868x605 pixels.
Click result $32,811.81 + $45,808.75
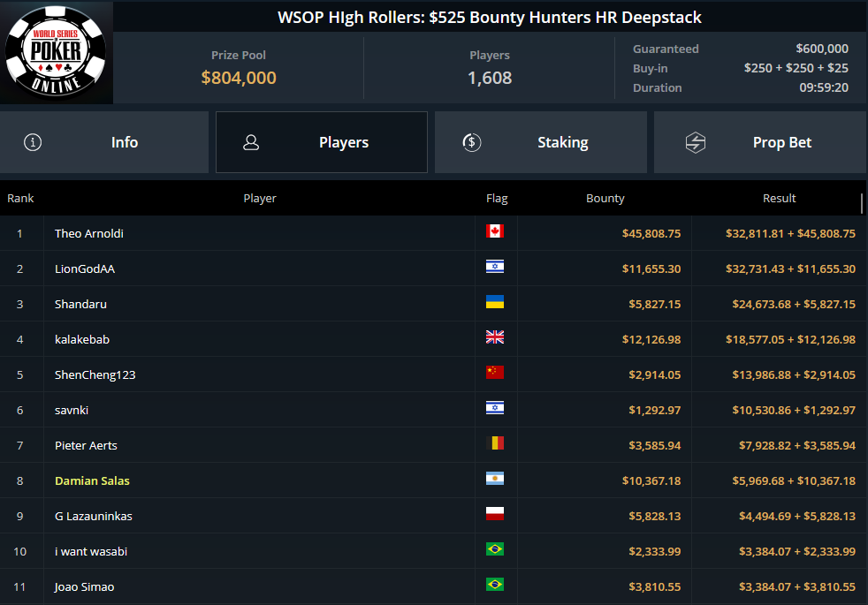(790, 233)
